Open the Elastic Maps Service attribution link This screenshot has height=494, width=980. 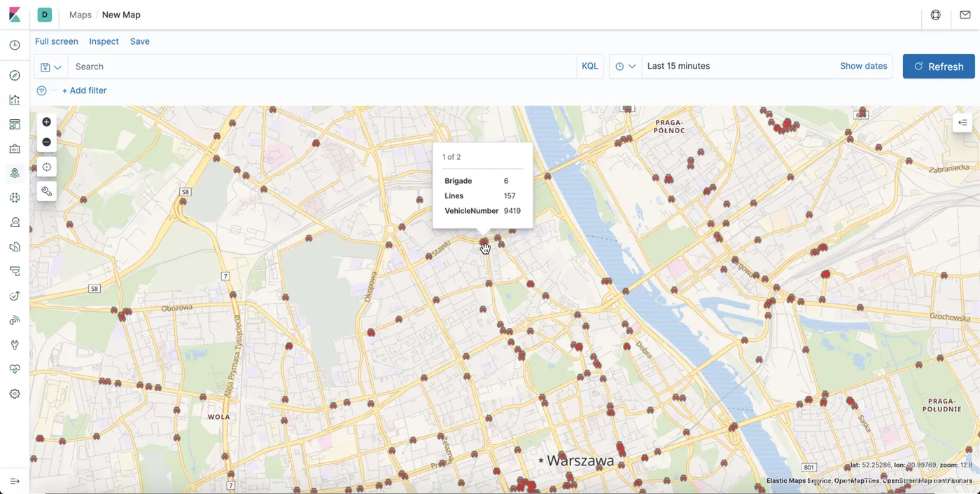tap(798, 481)
